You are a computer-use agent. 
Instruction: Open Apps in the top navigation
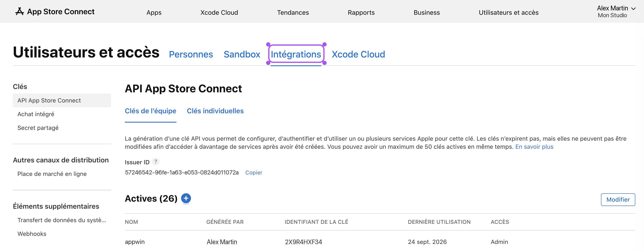[x=154, y=12]
